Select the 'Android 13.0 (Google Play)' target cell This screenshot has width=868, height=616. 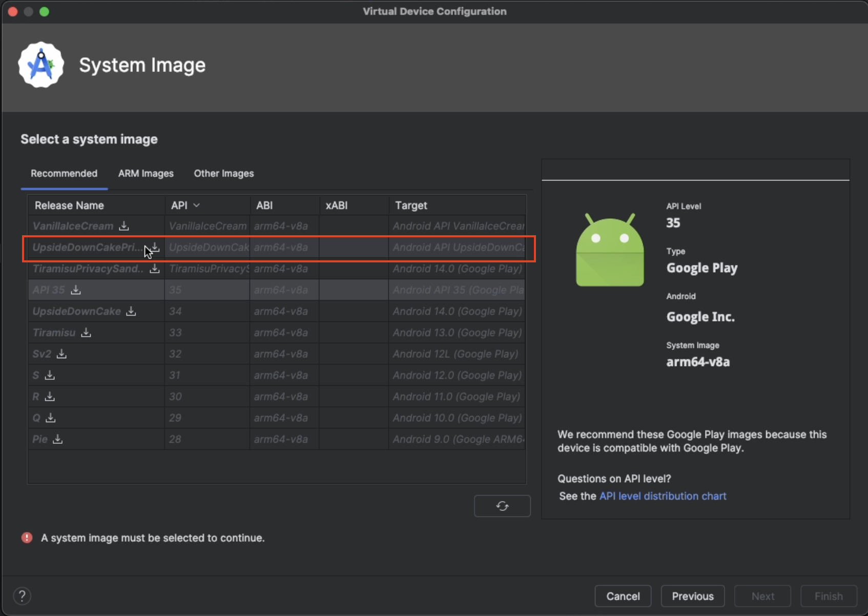coord(457,333)
